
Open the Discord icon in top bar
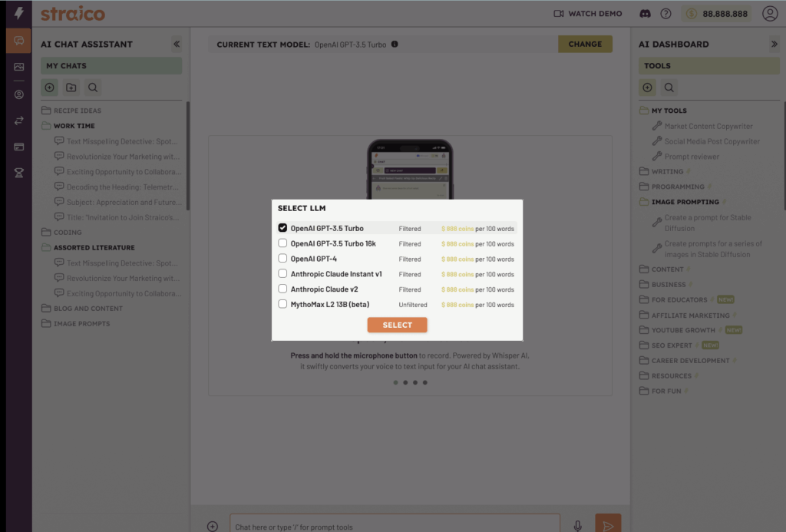click(645, 14)
